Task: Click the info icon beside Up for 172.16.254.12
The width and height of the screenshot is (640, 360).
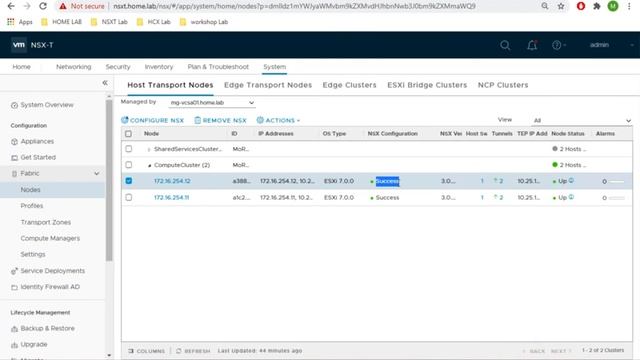Action: tap(571, 180)
